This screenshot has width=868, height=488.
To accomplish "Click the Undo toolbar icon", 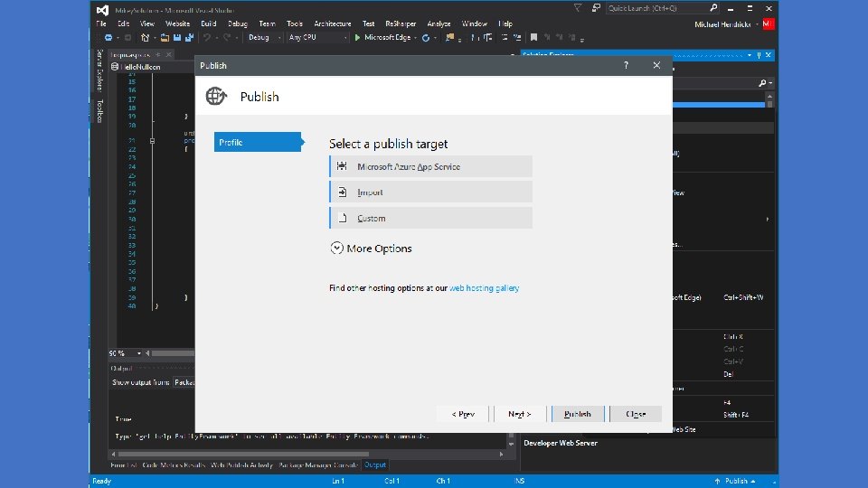I will coord(206,38).
